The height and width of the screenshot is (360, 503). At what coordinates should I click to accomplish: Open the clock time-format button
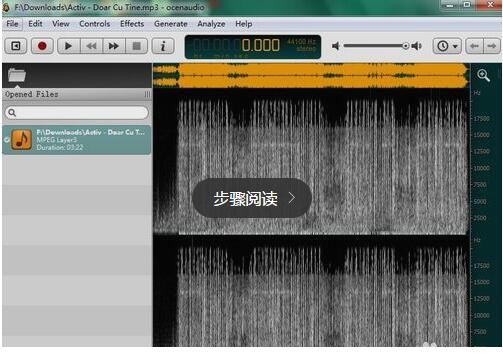443,46
